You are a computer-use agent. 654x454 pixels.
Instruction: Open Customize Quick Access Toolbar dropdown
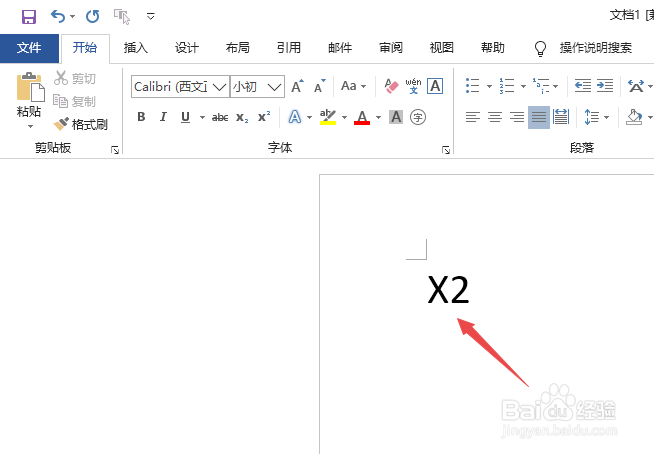pos(151,17)
